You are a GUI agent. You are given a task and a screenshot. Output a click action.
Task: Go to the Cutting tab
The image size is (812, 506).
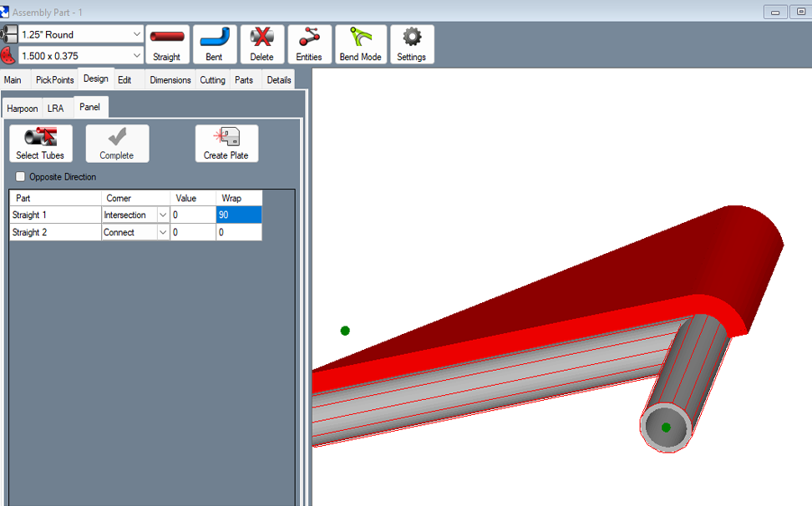(x=212, y=79)
